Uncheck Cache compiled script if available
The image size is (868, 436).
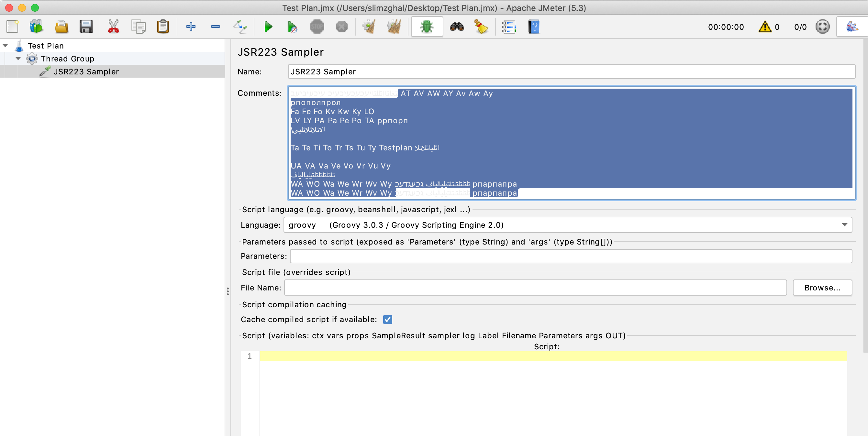click(388, 320)
